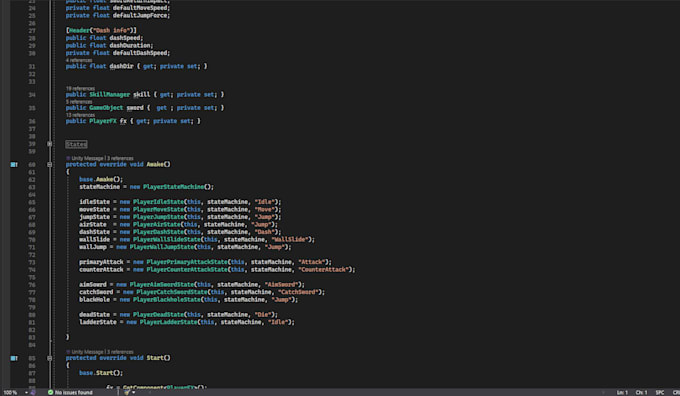This screenshot has width=680, height=396.
Task: Click PlayerCounterAttackState on line 74
Action: tap(187, 270)
